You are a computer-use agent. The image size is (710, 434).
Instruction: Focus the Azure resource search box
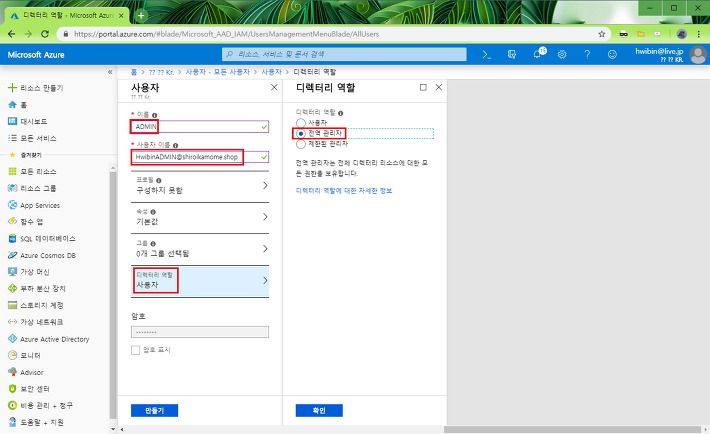[344, 54]
